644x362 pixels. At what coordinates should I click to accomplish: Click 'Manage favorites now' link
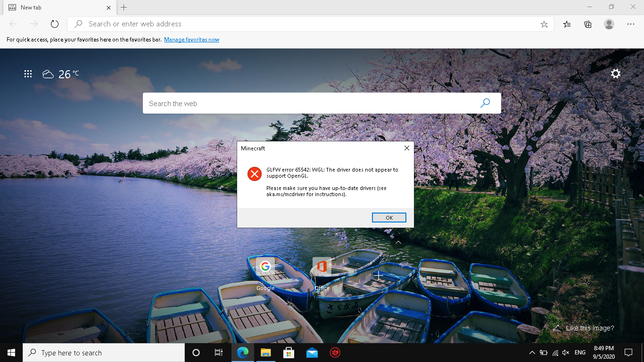191,40
